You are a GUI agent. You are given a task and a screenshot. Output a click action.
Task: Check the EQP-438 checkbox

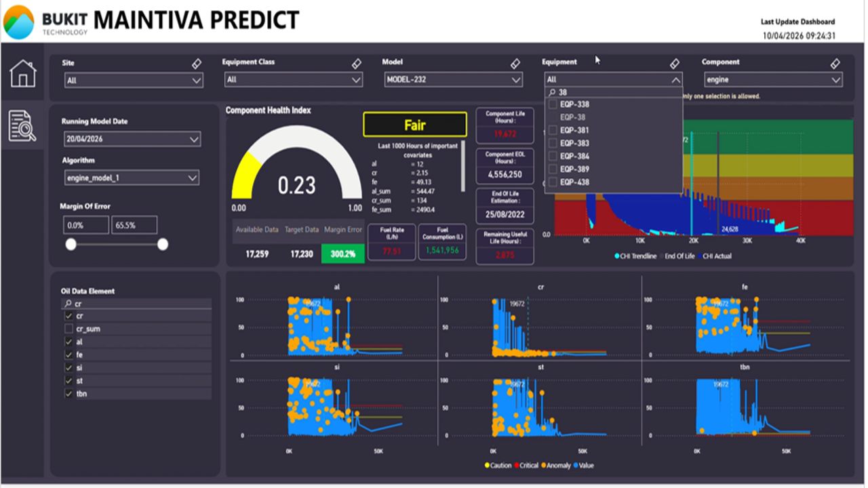[553, 182]
